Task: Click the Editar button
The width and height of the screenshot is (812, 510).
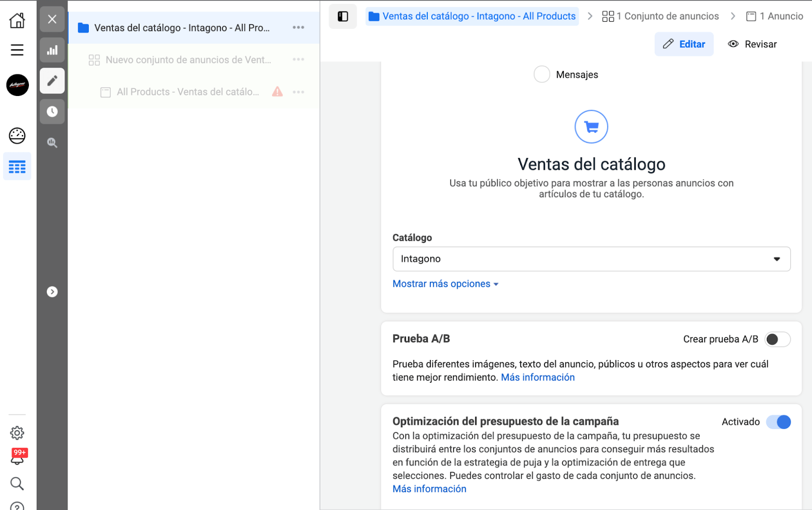Action: coord(684,44)
